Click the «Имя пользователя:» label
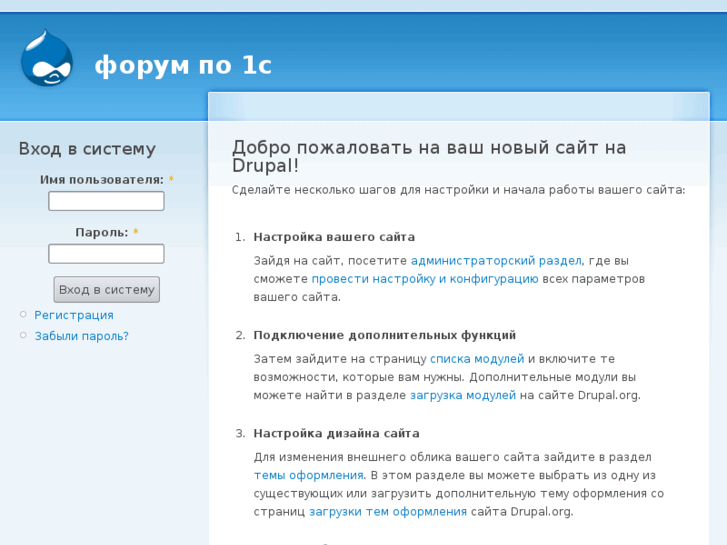Viewport: 727px width, 545px height. [x=102, y=180]
